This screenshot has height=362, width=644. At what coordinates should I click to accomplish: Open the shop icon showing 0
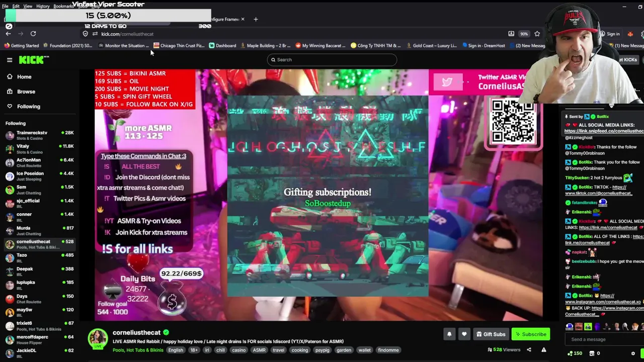pyautogui.click(x=594, y=353)
